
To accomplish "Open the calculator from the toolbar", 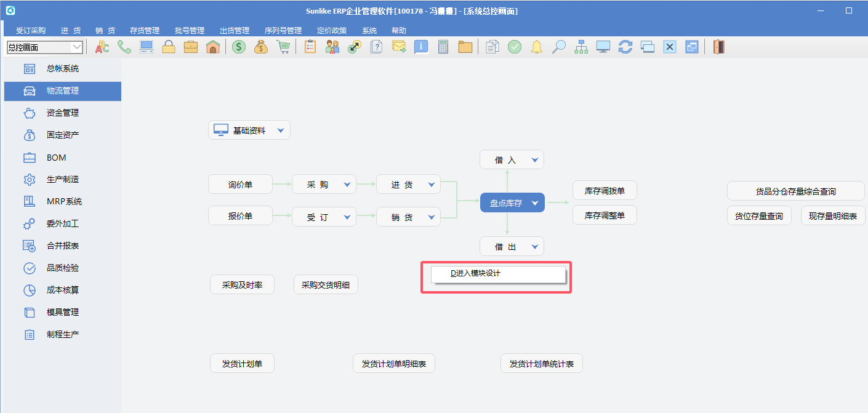I will click(x=443, y=47).
